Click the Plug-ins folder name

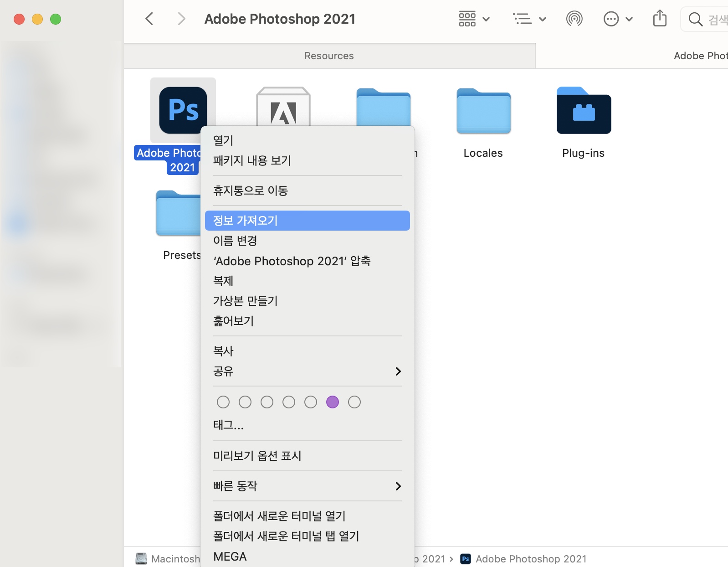[x=584, y=153]
